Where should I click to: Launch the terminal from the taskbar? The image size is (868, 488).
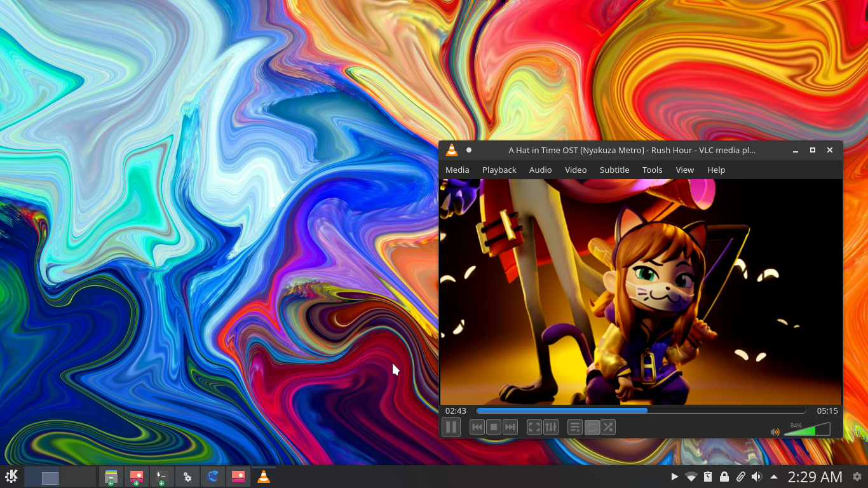tap(162, 477)
